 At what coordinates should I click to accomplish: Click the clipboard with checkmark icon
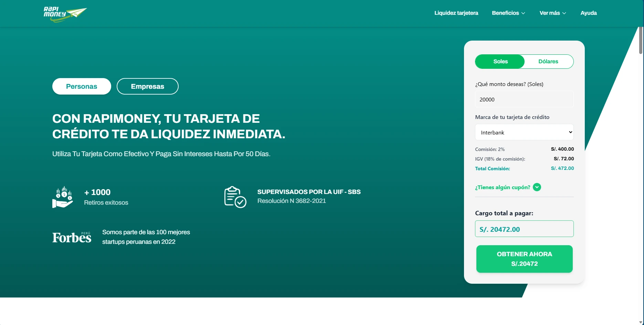(235, 197)
